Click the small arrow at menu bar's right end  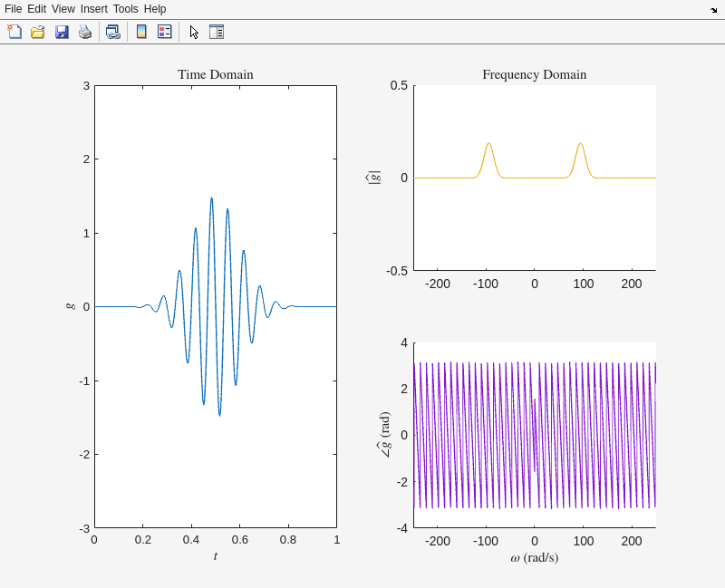(x=713, y=9)
